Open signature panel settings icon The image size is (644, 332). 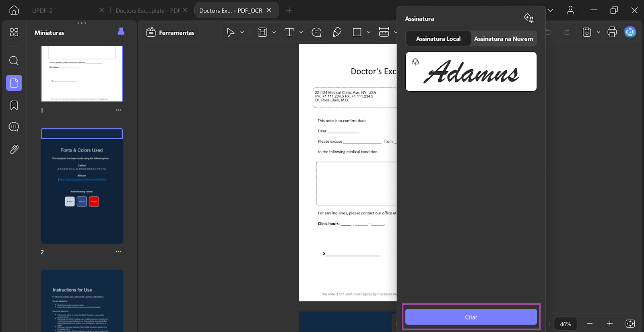click(x=528, y=18)
